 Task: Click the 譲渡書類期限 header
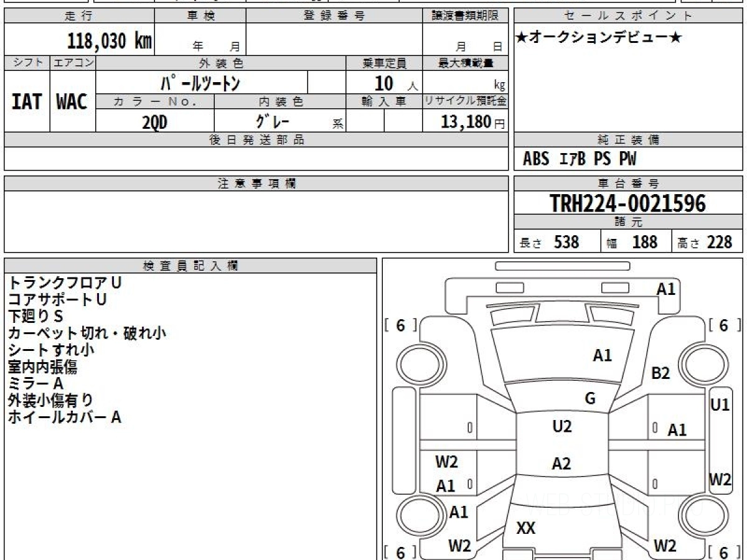(x=465, y=16)
